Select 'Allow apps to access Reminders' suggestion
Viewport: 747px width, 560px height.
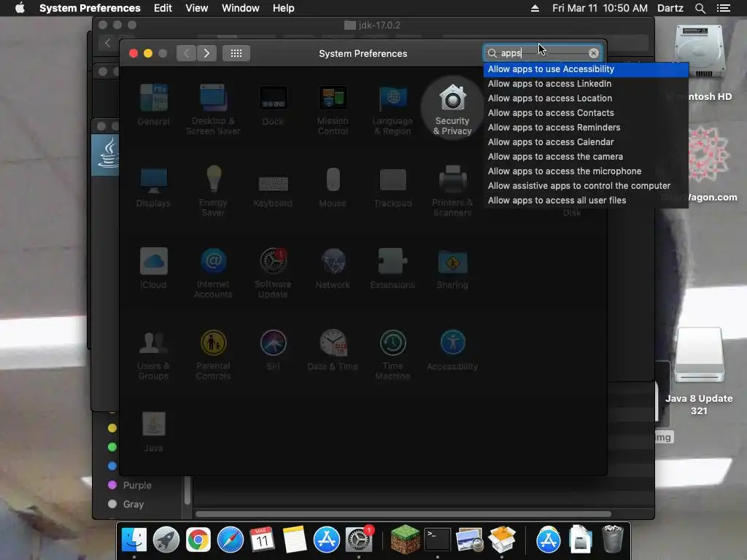pyautogui.click(x=586, y=128)
